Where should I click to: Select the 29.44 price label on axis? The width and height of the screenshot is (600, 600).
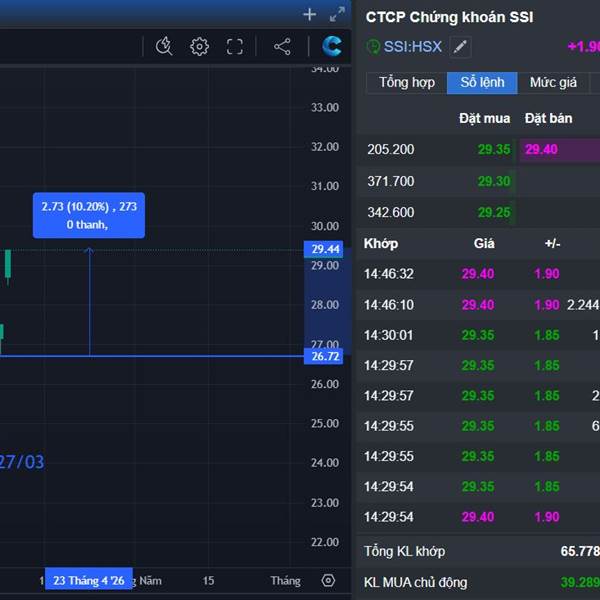click(x=324, y=249)
